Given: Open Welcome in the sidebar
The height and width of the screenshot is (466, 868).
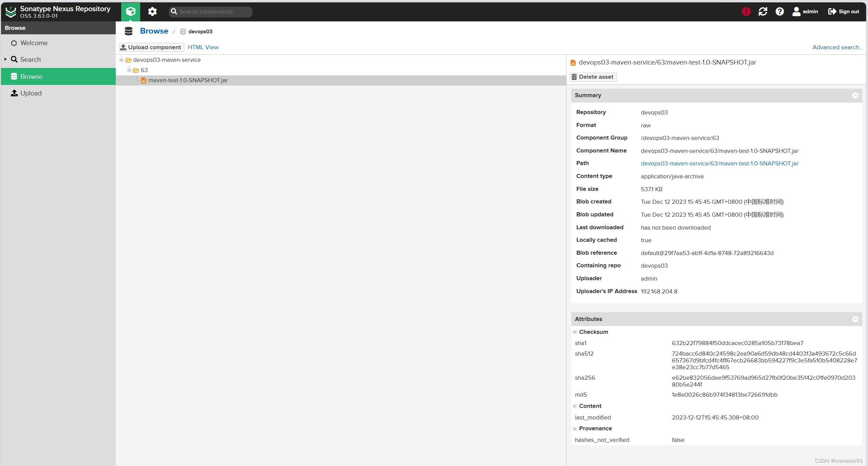Looking at the screenshot, I should coord(34,43).
